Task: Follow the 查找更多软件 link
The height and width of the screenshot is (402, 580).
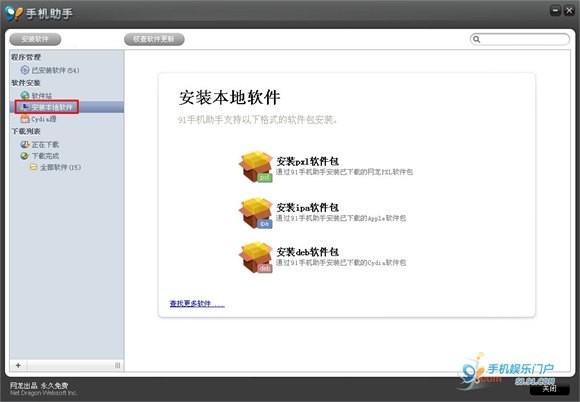Action: 197,304
